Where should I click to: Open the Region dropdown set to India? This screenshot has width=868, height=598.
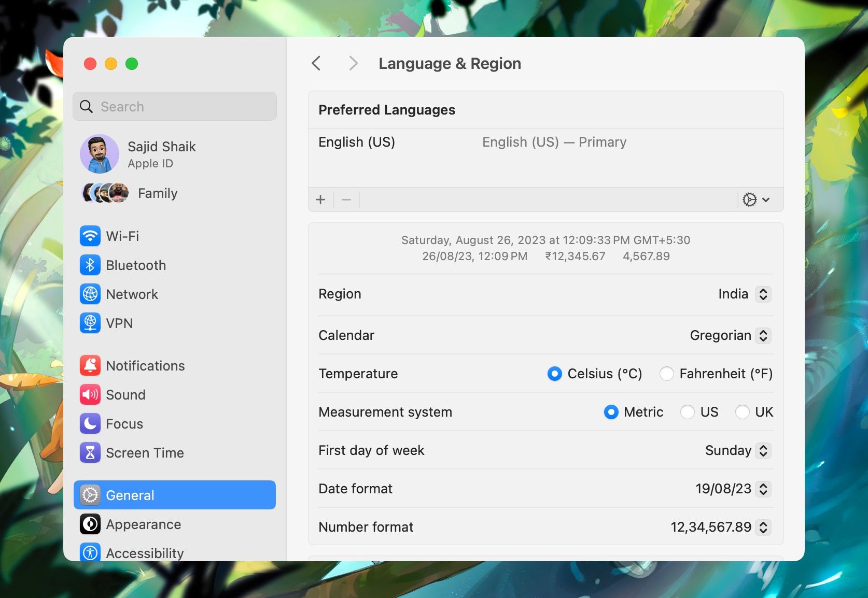(x=763, y=294)
